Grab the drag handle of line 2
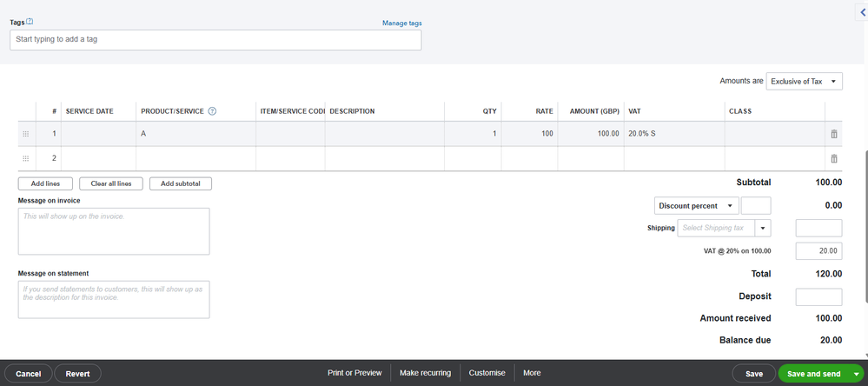Screen dimensions: 868x386 point(25,158)
